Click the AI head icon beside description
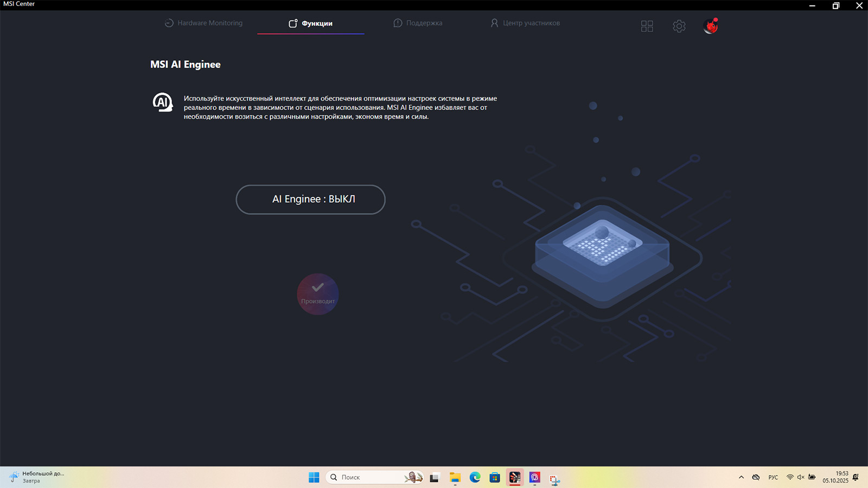Viewport: 868px width, 488px height. [162, 102]
